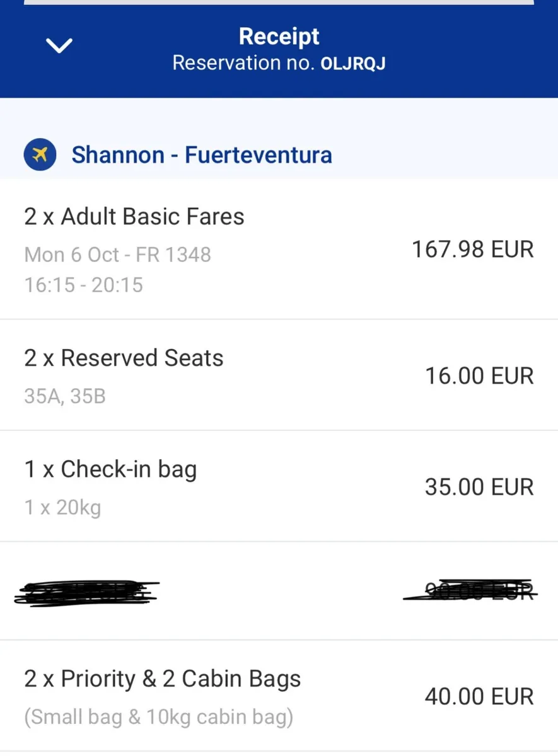Select reservation number OLJRQJ
Viewport: 558px width, 756px height.
353,64
